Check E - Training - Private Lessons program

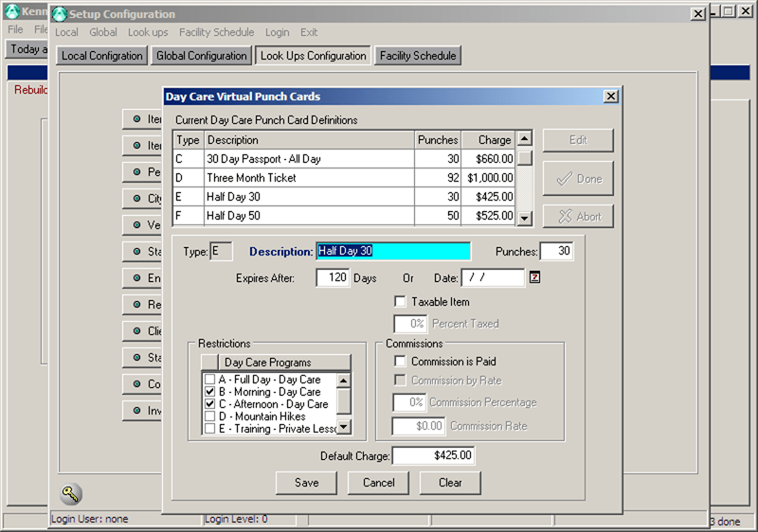[209, 428]
